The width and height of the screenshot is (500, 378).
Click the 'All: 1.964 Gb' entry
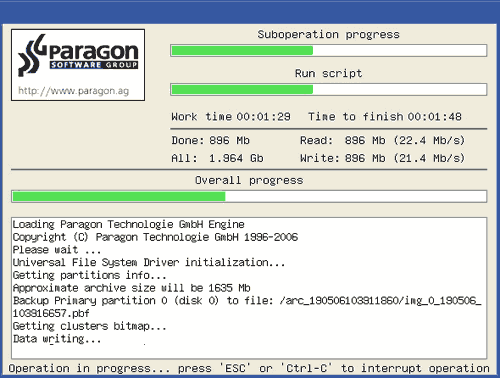[x=217, y=158]
